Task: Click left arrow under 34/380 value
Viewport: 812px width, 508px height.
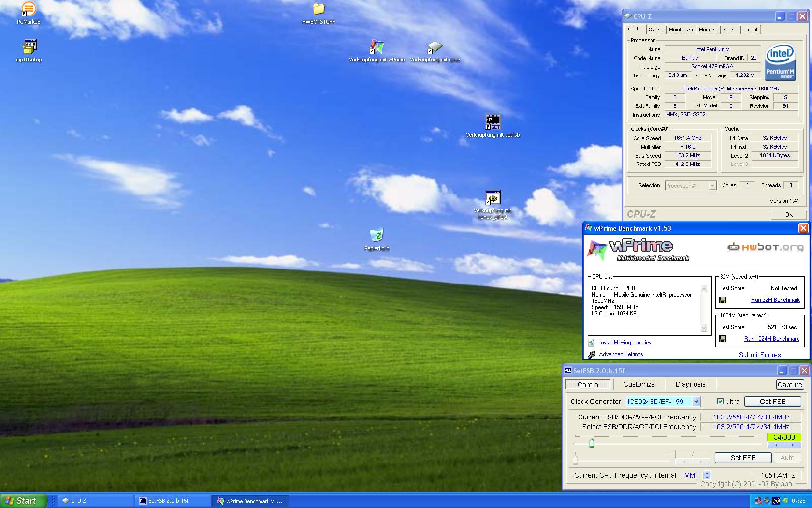Action: (776, 445)
